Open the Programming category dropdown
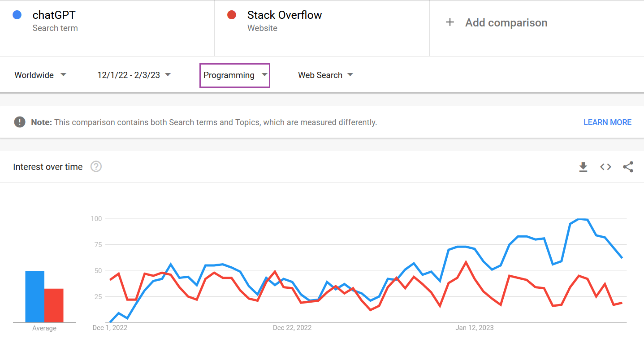The width and height of the screenshot is (644, 343). tap(235, 75)
